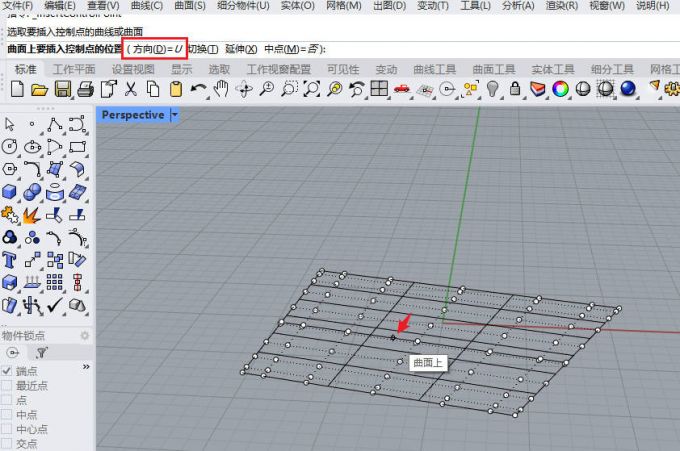Click the color wheel icon
The width and height of the screenshot is (680, 451).
pyautogui.click(x=560, y=89)
